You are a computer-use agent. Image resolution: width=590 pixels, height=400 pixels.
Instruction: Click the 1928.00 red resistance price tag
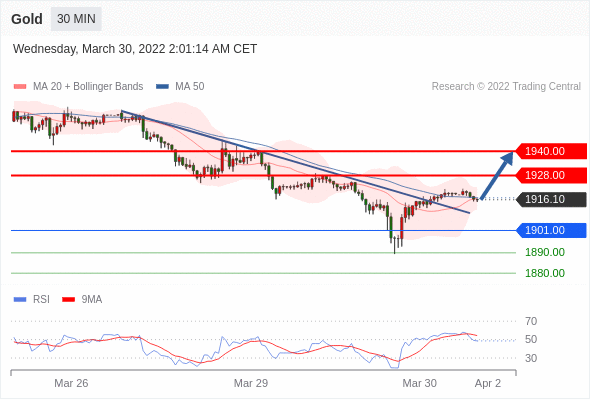point(551,175)
